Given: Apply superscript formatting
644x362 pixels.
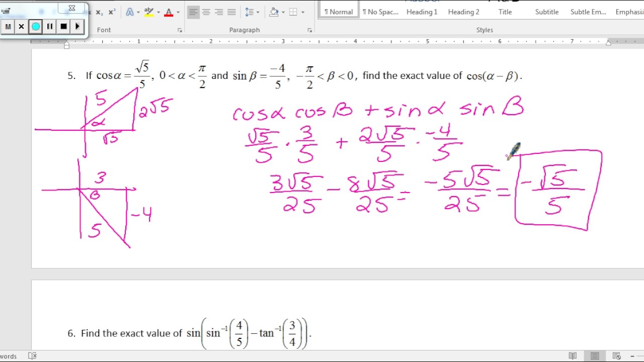Looking at the screenshot, I should click(112, 12).
